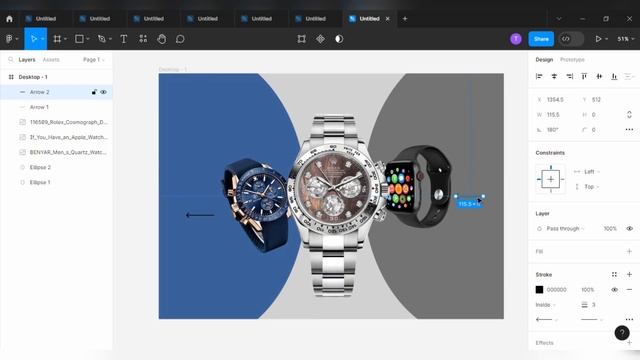Add a new stroke with plus icon
This screenshot has width=640, height=360.
[x=629, y=275]
